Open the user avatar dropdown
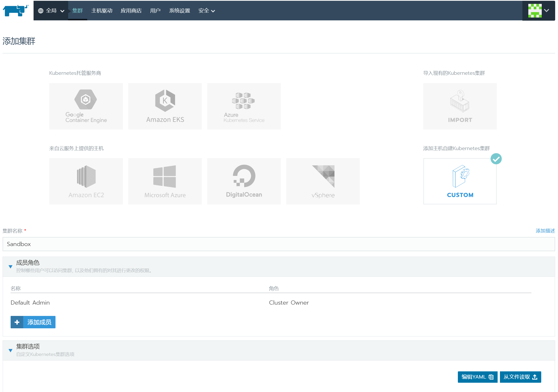Image resolution: width=558 pixels, height=392 pixels. click(x=539, y=11)
